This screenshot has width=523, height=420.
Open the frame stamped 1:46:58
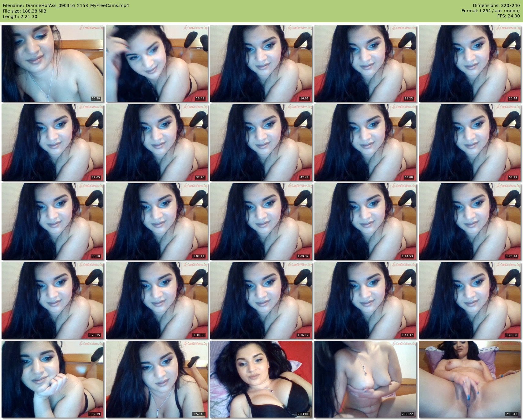[x=470, y=300]
